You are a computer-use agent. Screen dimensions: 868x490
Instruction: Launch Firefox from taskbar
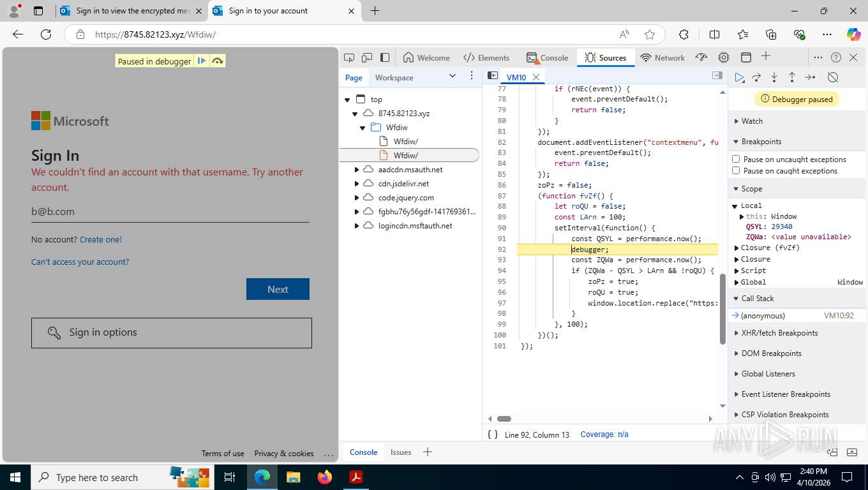324,477
